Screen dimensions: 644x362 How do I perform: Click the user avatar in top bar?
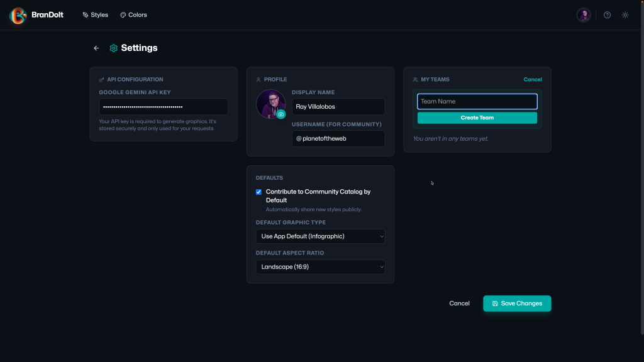tap(584, 15)
